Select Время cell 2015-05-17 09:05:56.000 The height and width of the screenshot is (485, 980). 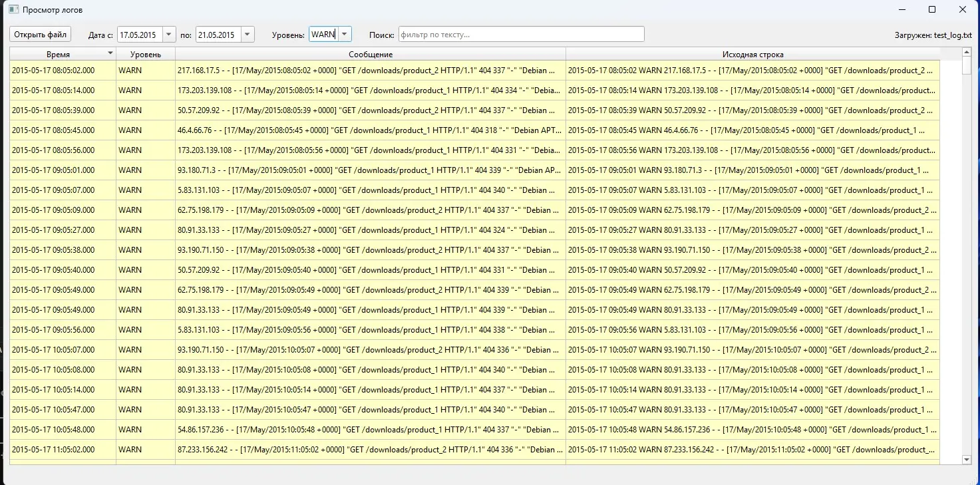63,330
